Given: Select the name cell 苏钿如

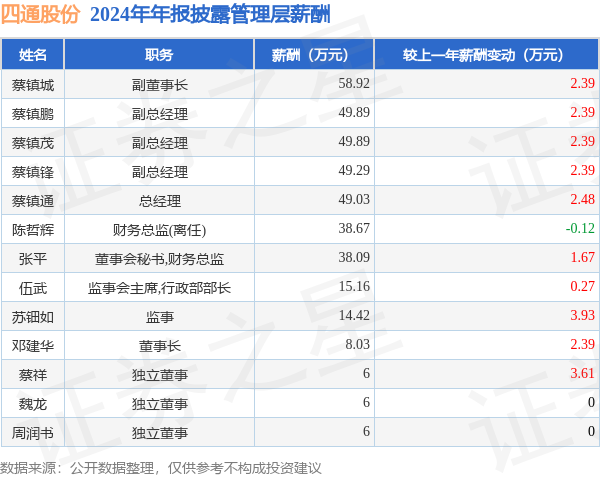Looking at the screenshot, I should tap(33, 317).
